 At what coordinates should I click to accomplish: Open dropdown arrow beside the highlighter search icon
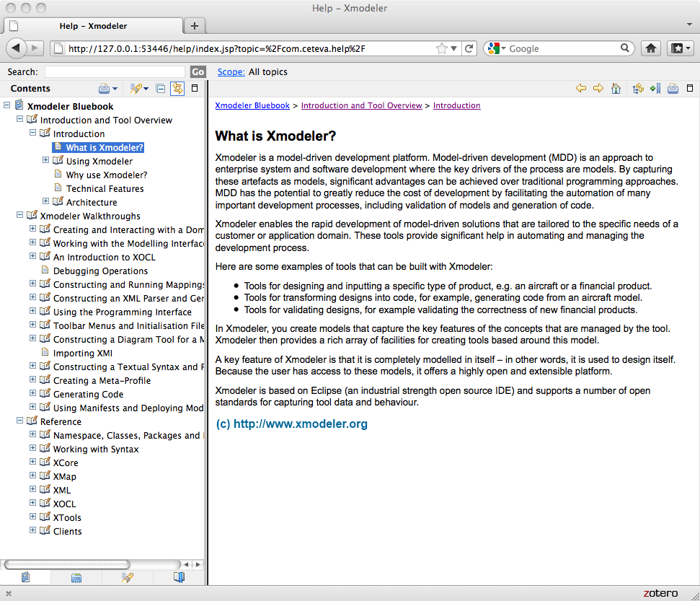[146, 89]
